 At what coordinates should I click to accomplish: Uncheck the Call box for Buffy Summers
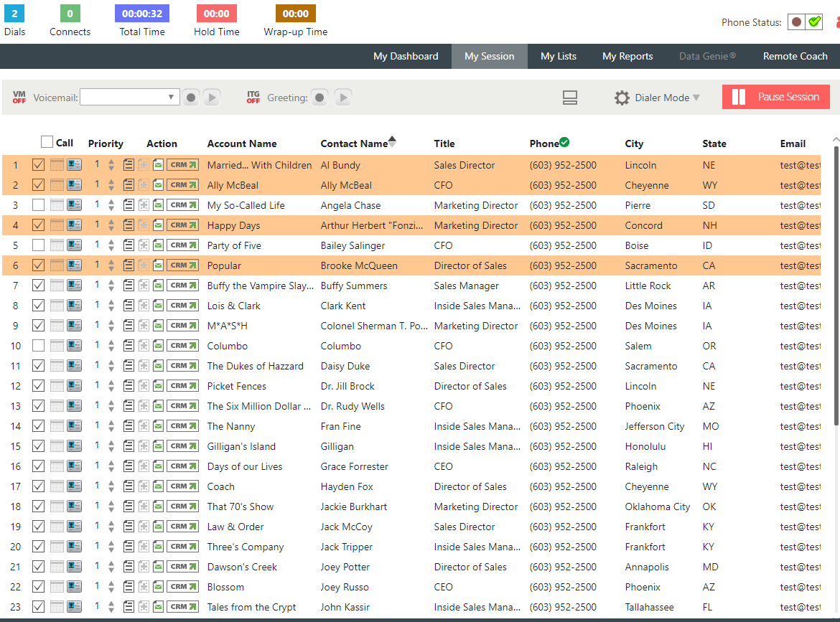coord(38,286)
